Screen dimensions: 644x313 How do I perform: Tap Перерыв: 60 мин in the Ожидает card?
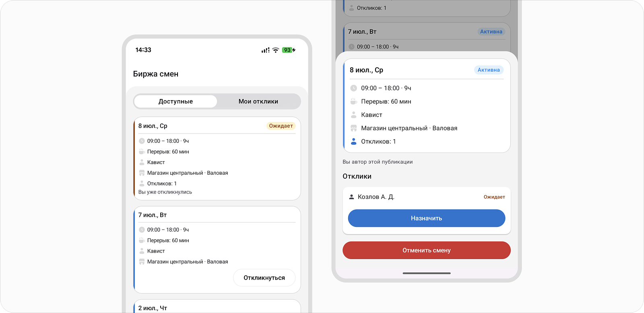[x=168, y=152]
